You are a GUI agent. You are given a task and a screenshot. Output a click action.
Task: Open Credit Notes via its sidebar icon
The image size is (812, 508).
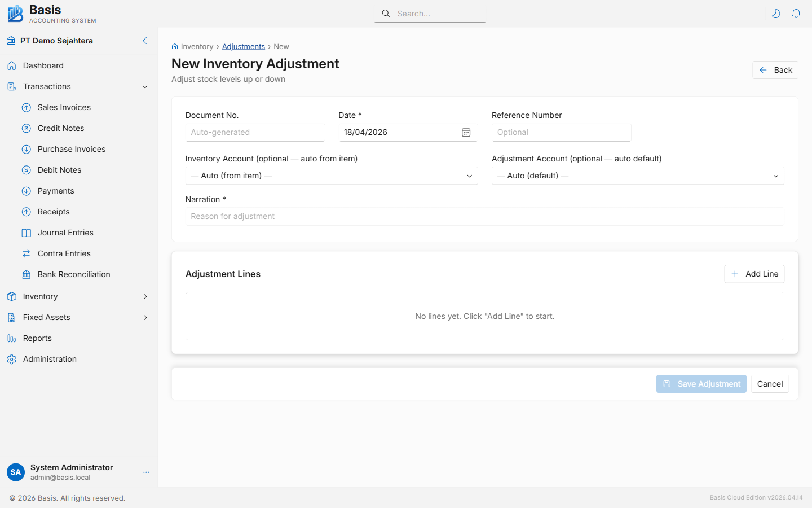26,128
